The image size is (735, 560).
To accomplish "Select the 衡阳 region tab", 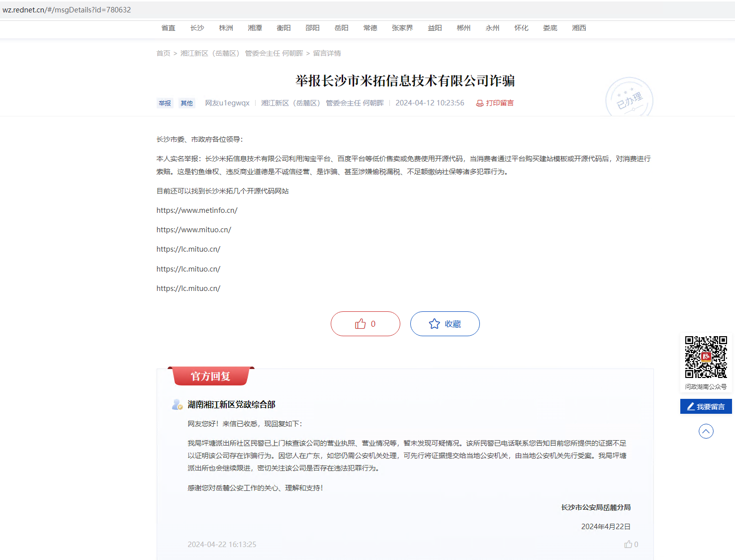I will point(284,28).
